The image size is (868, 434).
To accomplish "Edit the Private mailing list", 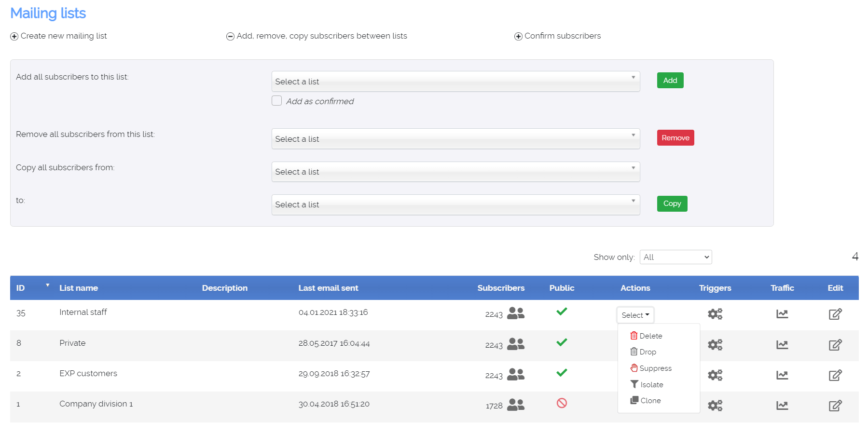I will click(835, 345).
